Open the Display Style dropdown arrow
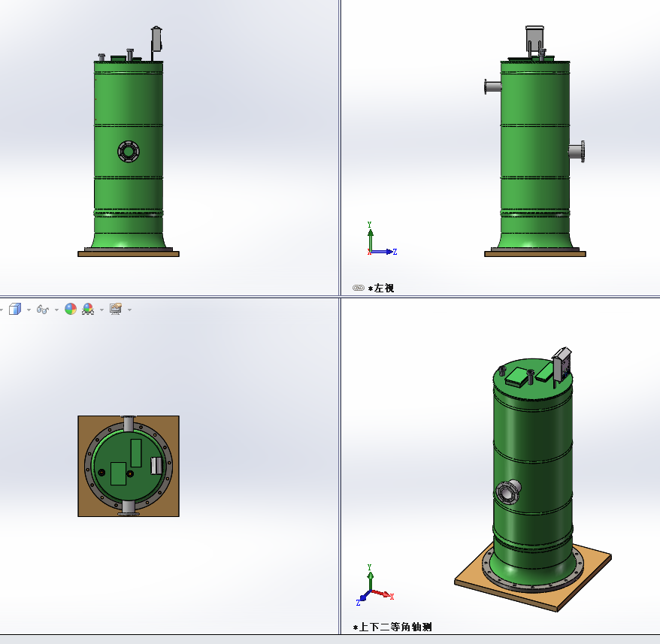 pos(29,310)
